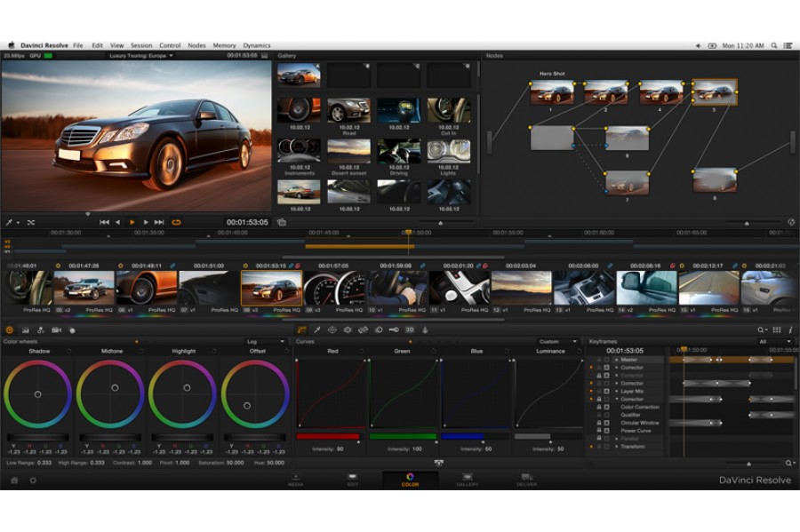The image size is (800, 532).
Task: Click the viewer options icon beside timecode
Action: click(264, 55)
